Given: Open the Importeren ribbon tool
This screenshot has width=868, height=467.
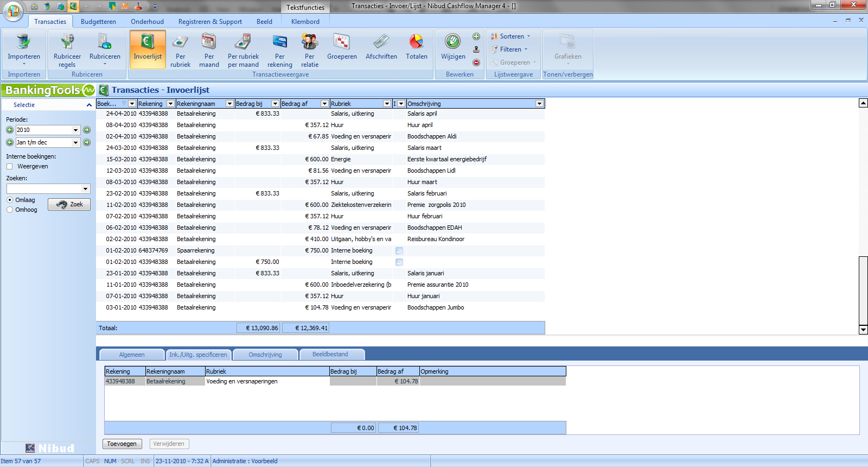Looking at the screenshot, I should tap(24, 49).
